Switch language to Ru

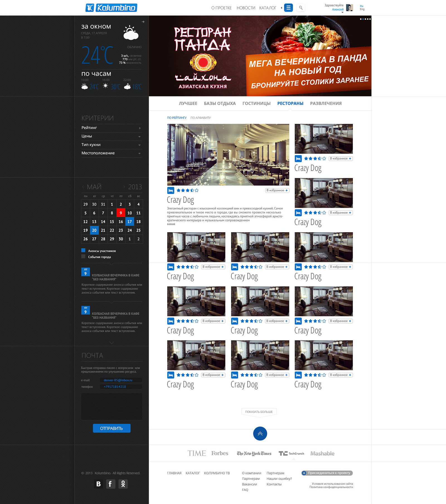362,6
